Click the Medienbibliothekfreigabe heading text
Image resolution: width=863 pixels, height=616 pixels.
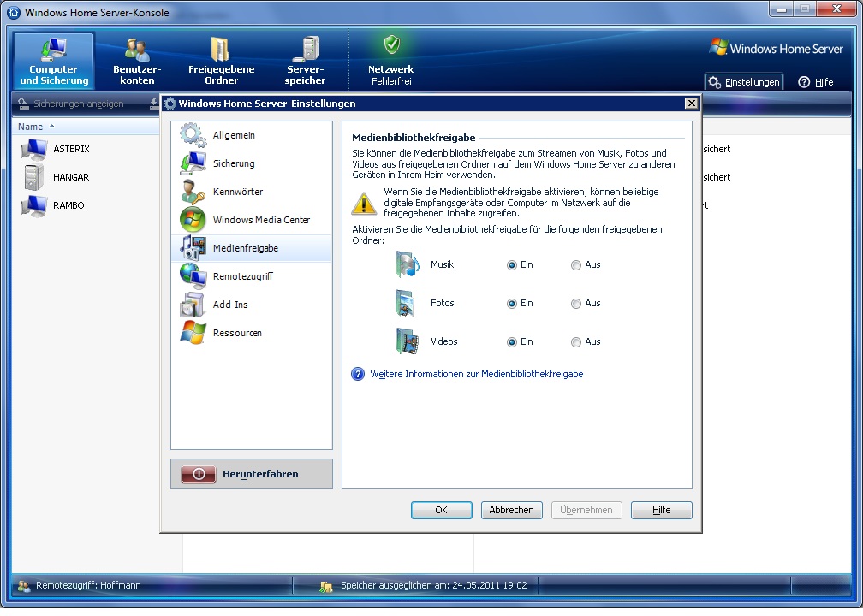pos(414,138)
